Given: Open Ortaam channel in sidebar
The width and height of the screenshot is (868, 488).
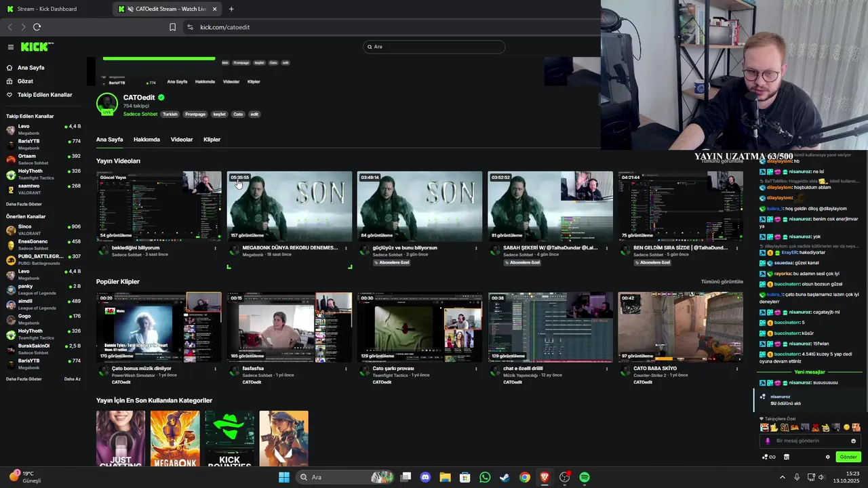Looking at the screenshot, I should pyautogui.click(x=43, y=159).
